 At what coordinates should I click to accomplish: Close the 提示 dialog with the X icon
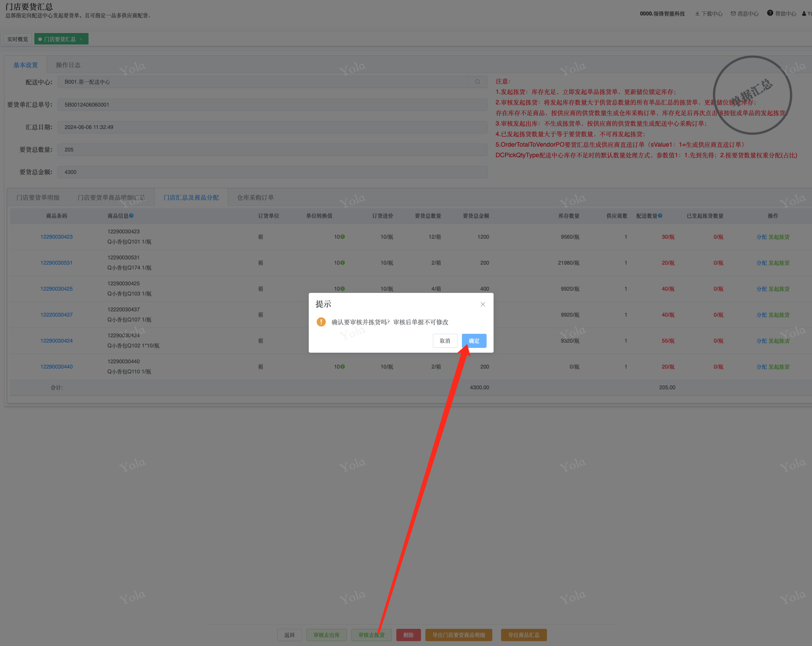483,304
